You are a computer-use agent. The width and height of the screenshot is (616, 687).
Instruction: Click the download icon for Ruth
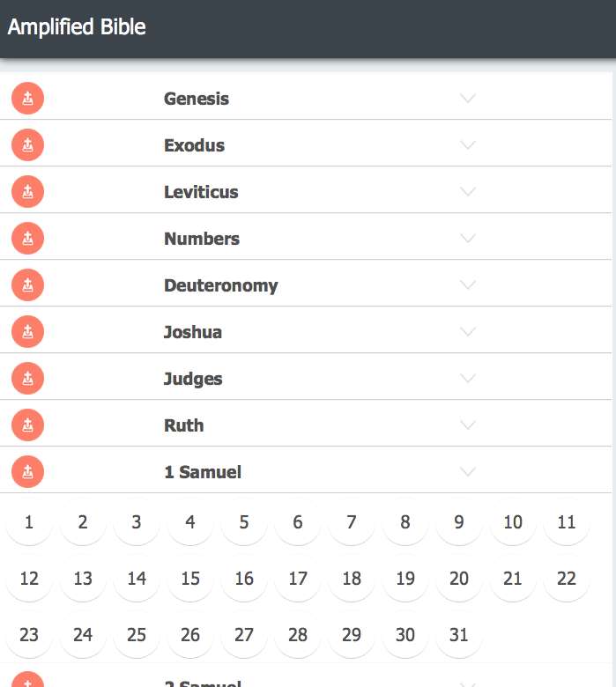(x=27, y=425)
